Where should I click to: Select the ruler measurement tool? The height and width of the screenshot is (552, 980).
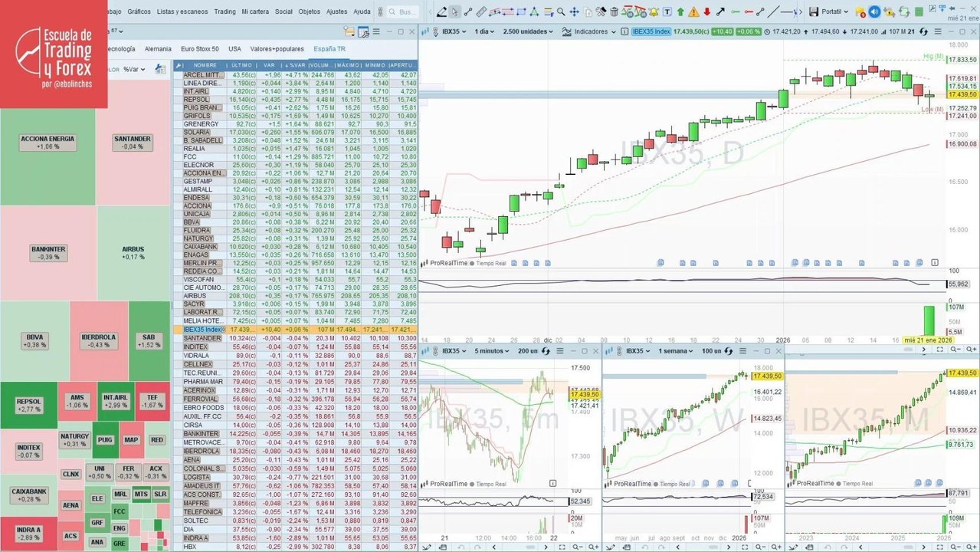coord(481,11)
